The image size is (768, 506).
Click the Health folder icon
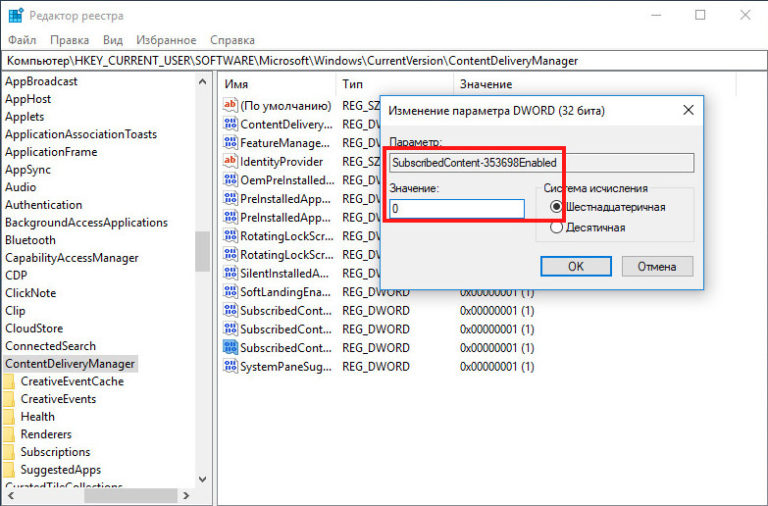(9, 416)
